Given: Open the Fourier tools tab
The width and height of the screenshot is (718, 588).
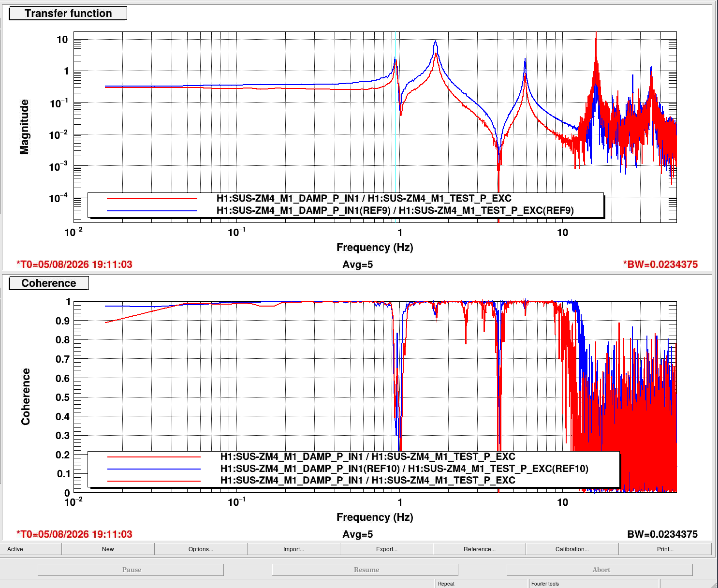Looking at the screenshot, I should pos(594,584).
